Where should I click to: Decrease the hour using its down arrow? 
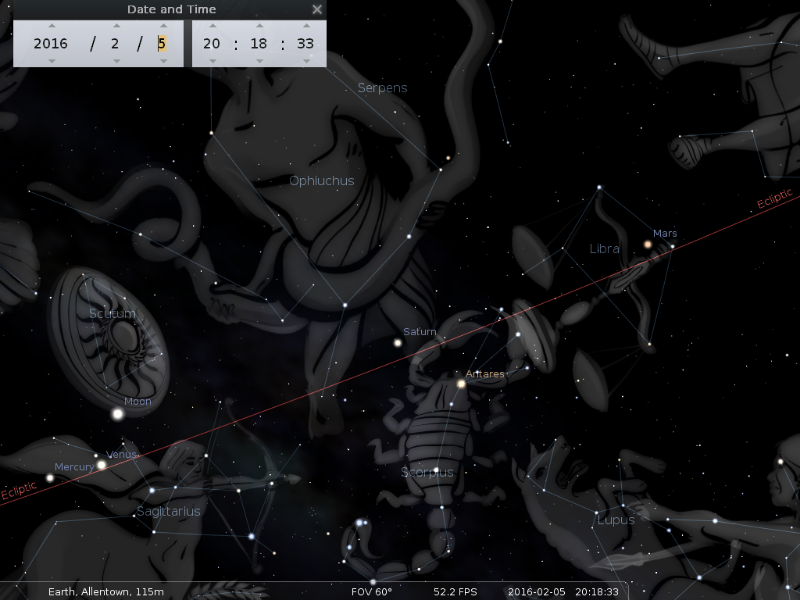coord(213,61)
